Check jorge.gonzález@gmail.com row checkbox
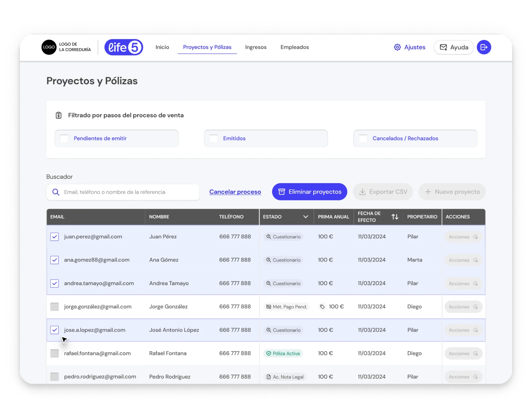532x418 pixels. (x=54, y=307)
